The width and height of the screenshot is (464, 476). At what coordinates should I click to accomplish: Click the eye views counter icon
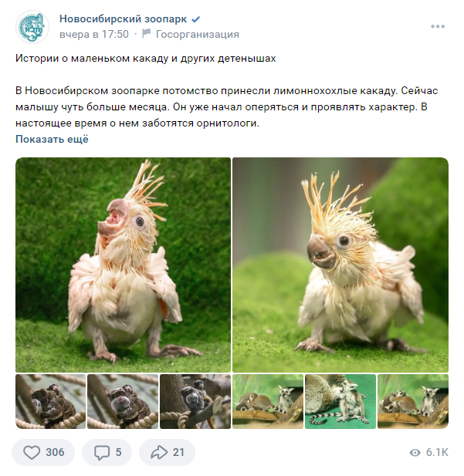click(x=415, y=453)
